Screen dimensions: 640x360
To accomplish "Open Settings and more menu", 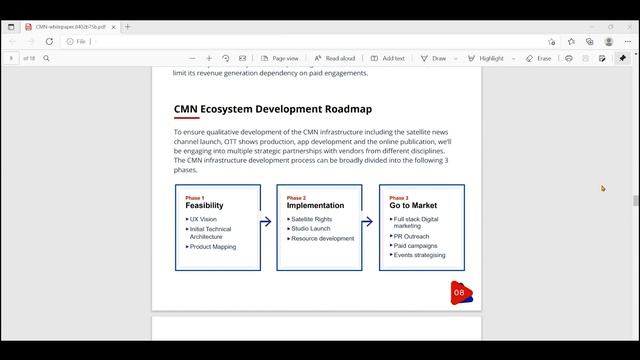I will click(x=628, y=42).
